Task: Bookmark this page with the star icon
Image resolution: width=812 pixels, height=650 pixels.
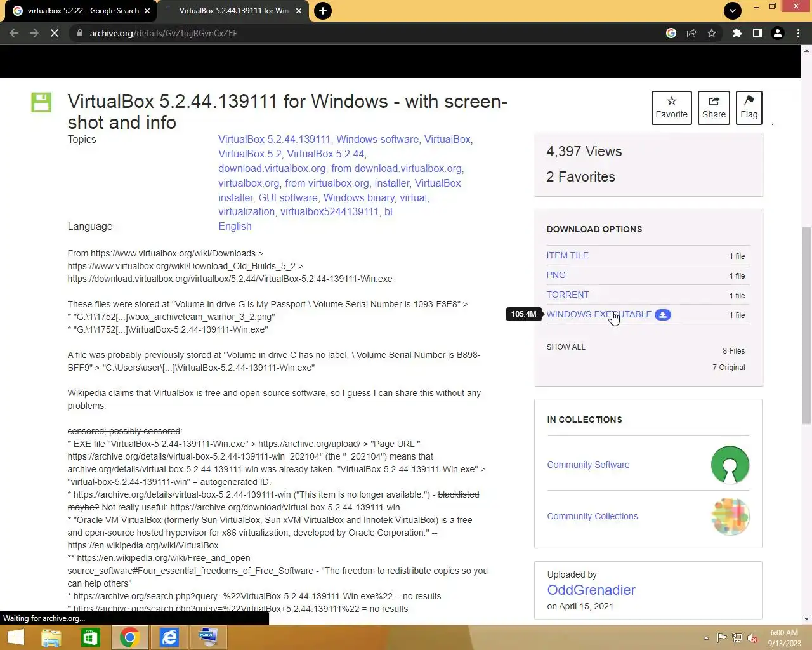Action: 712,33
